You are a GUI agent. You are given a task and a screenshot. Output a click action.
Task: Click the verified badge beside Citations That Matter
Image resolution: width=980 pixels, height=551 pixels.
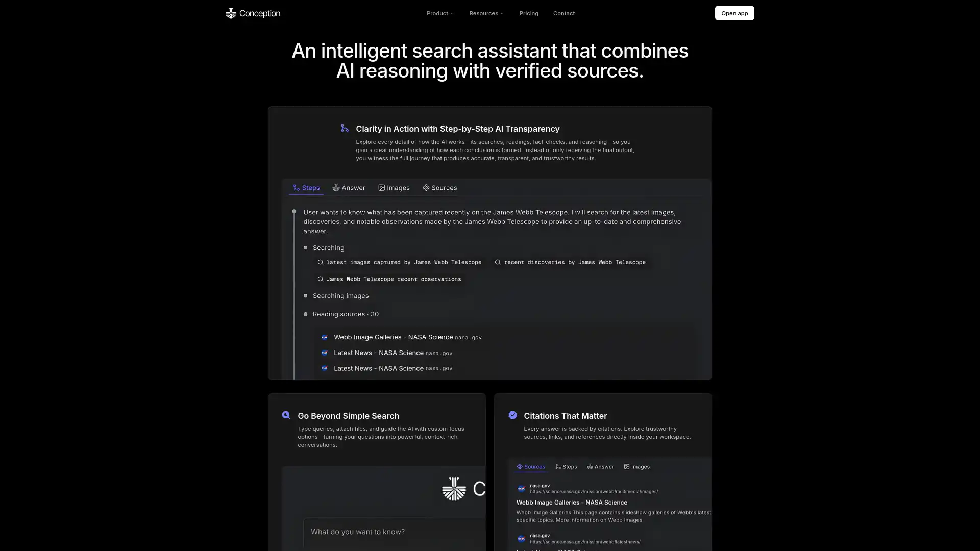click(512, 415)
